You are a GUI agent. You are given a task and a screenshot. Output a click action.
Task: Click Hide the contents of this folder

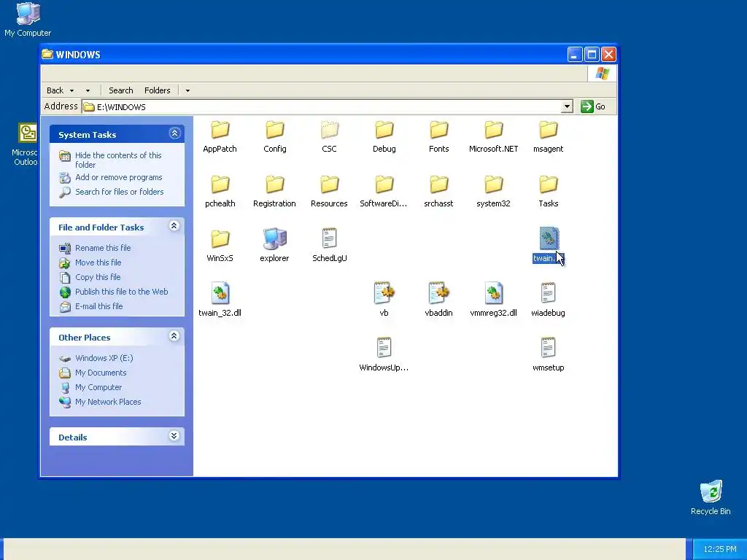pyautogui.click(x=118, y=160)
